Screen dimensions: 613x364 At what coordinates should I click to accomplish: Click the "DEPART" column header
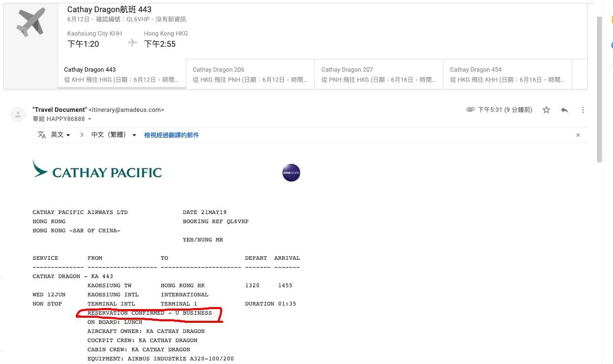(256, 258)
